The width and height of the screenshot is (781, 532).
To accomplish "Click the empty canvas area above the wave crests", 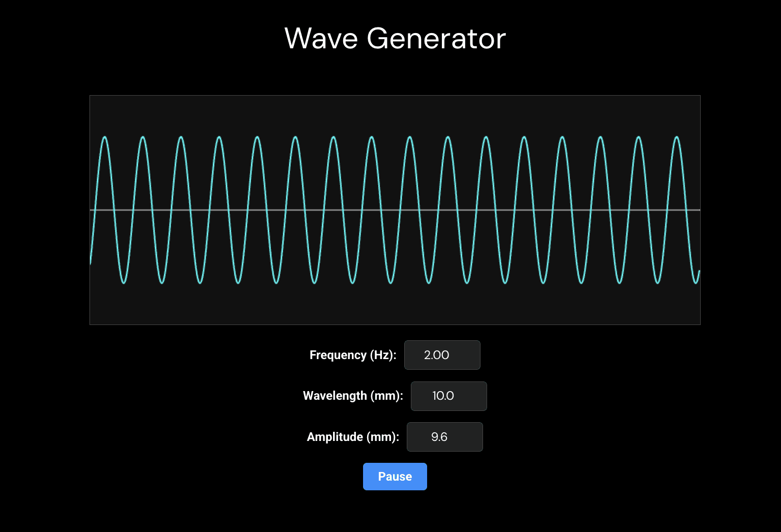I will pos(395,114).
